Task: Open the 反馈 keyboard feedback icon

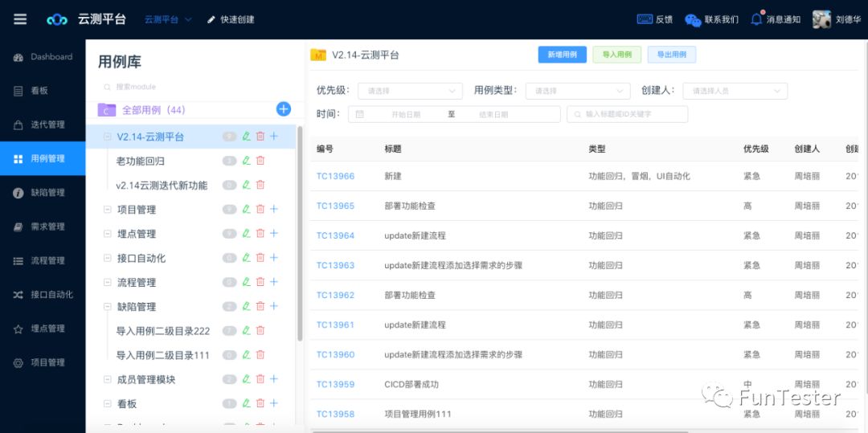Action: pos(645,19)
